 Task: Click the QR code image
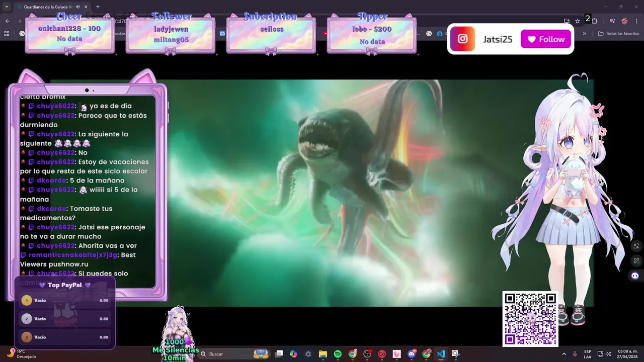(530, 319)
